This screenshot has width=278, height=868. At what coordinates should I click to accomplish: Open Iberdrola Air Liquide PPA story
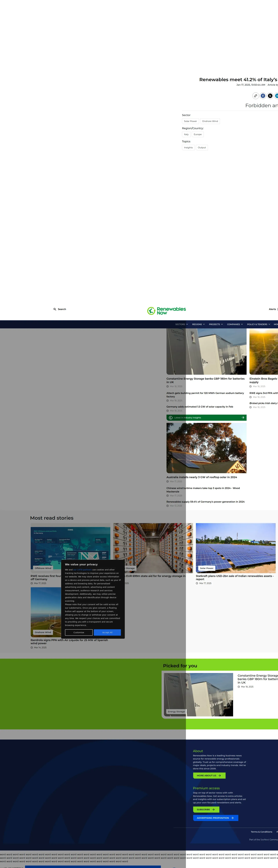tap(69, 642)
